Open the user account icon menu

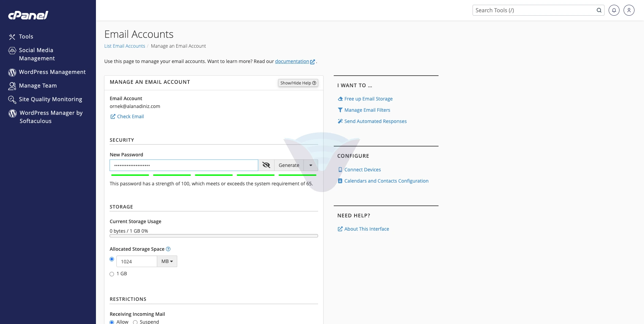[629, 10]
